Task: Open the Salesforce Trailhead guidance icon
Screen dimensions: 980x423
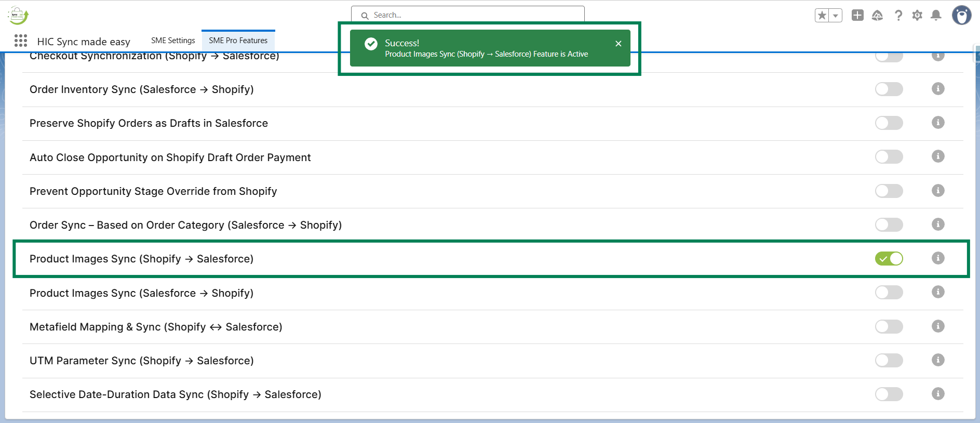Action: [877, 16]
